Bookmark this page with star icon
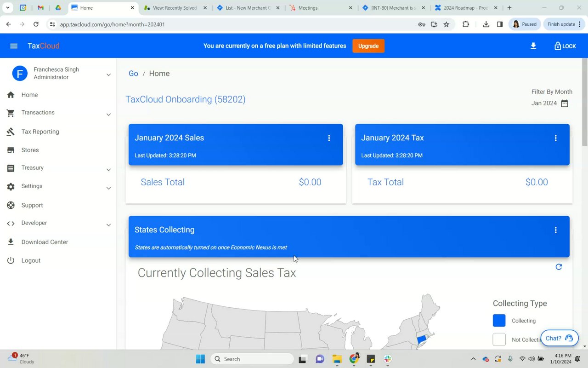The image size is (588, 368). point(447,24)
